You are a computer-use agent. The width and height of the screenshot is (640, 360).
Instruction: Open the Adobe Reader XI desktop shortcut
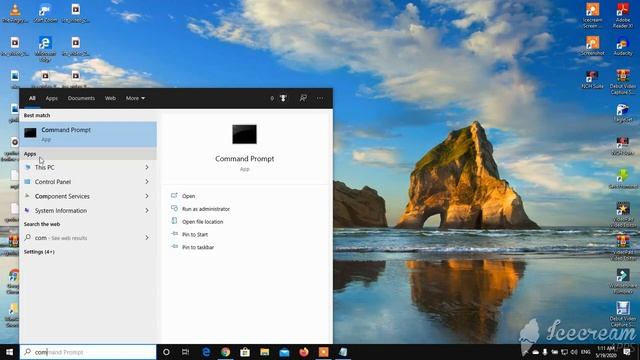623,16
